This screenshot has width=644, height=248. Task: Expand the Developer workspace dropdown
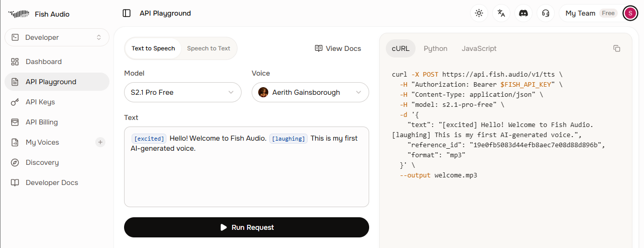point(57,37)
